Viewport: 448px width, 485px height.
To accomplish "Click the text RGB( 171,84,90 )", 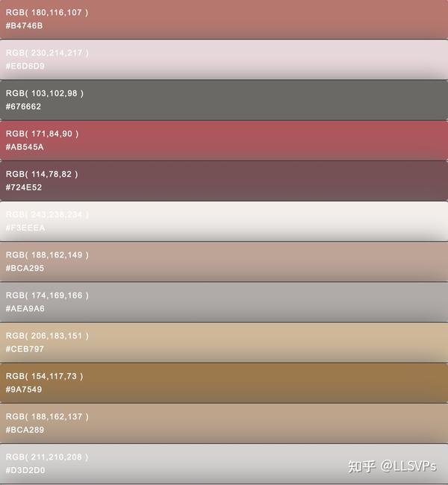I will 42,134.
